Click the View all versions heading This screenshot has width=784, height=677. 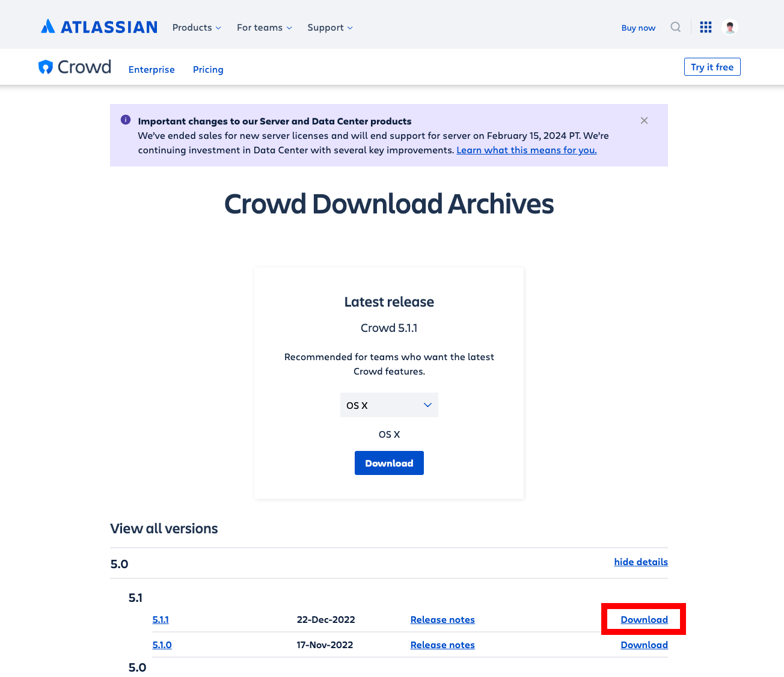tap(164, 528)
